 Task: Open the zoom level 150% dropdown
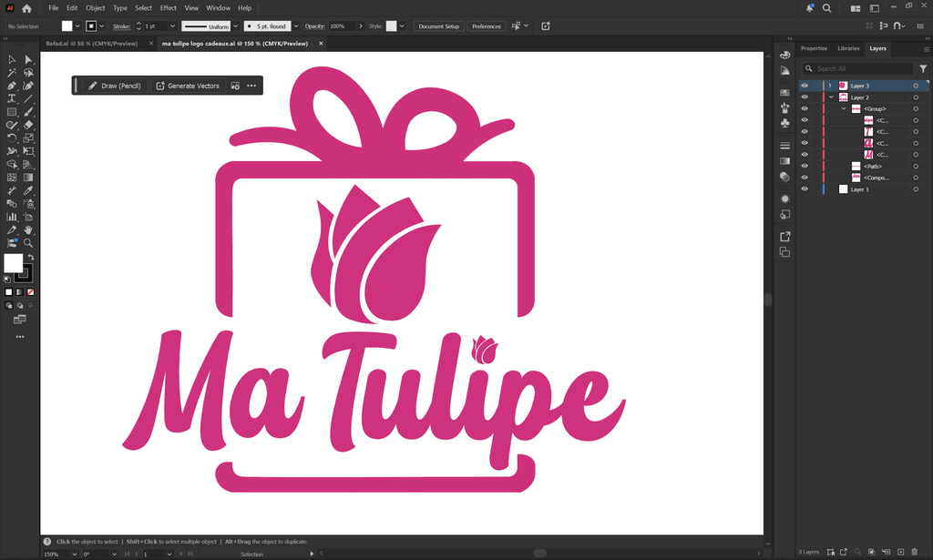click(75, 554)
